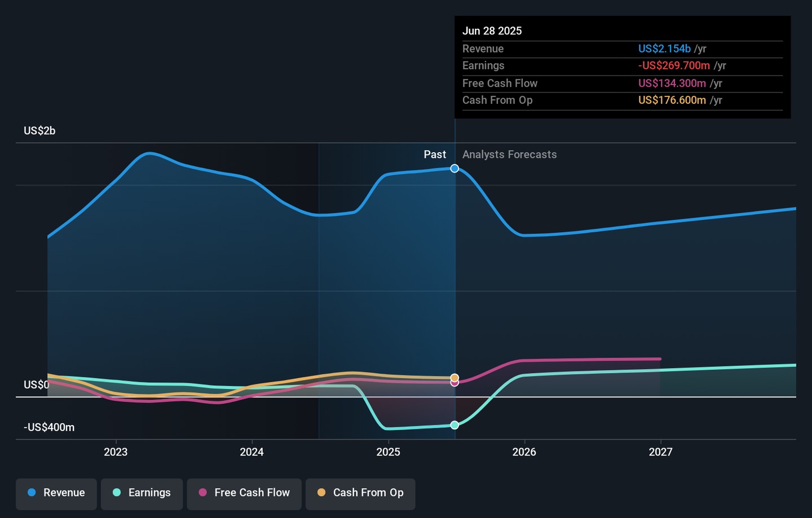Toggle Cash From Op legend button

click(360, 493)
